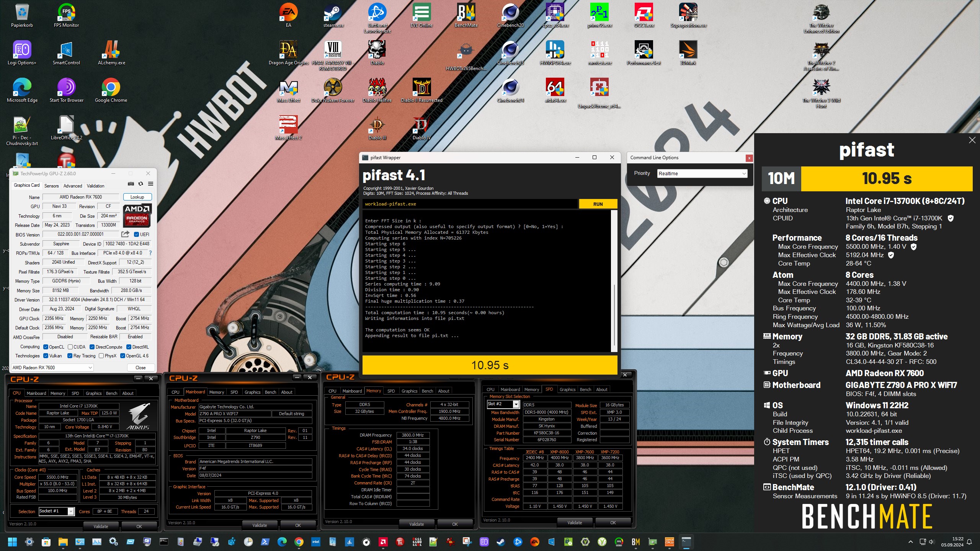Close the Command Line Options panel

(x=749, y=158)
